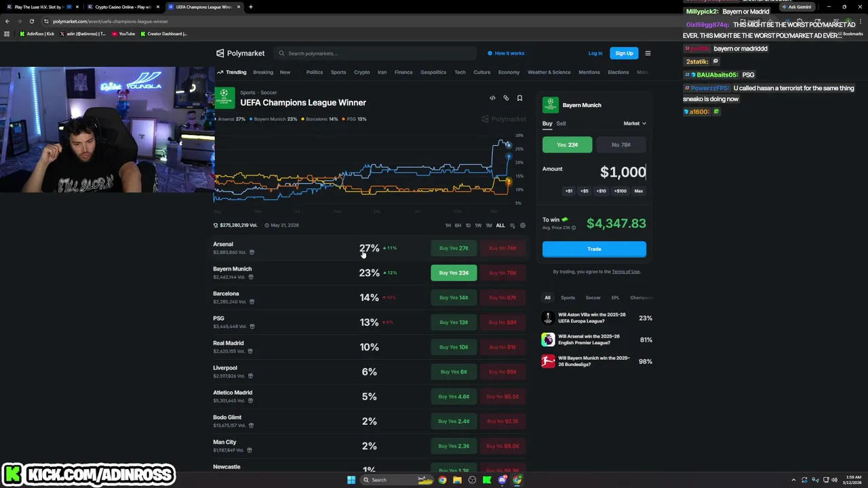Select No 78¢ outcome
This screenshot has width=868, height=488.
pos(621,144)
